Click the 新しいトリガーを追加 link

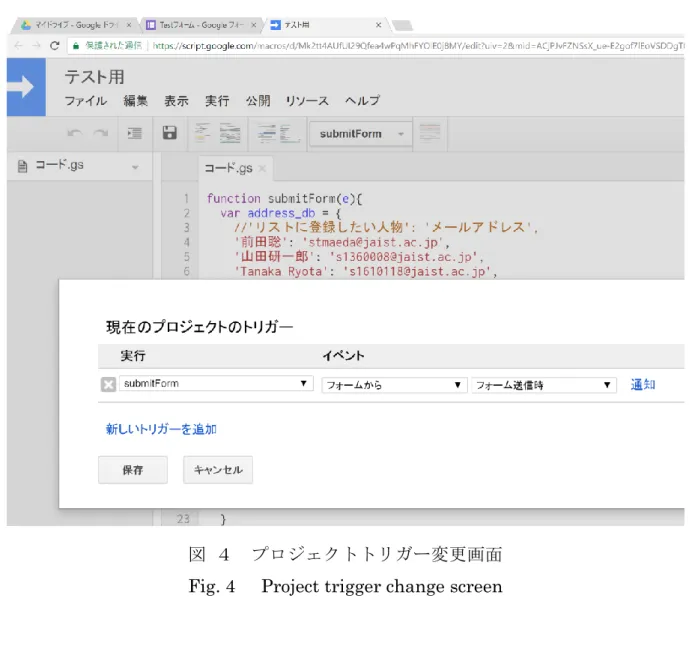coord(161,429)
